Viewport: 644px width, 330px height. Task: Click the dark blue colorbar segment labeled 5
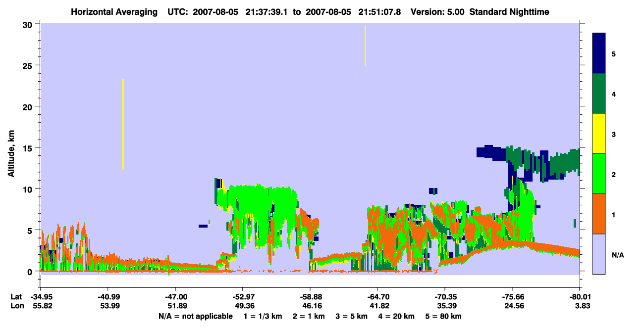599,53
